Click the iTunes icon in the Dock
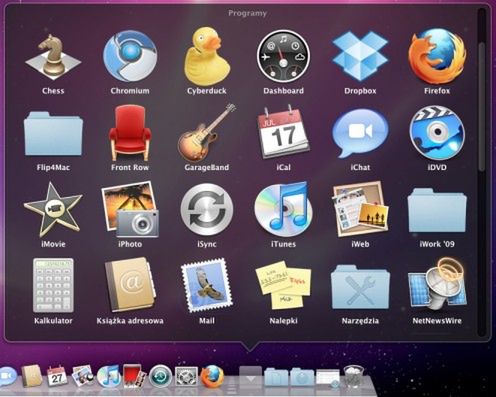Screen dimensions: 496x397 [x=108, y=376]
